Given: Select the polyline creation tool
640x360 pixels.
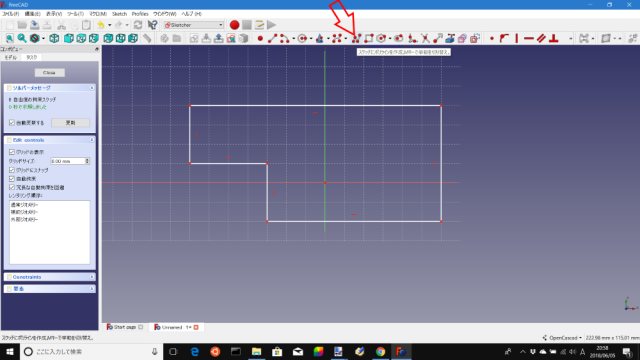Looking at the screenshot, I should click(x=356, y=38).
